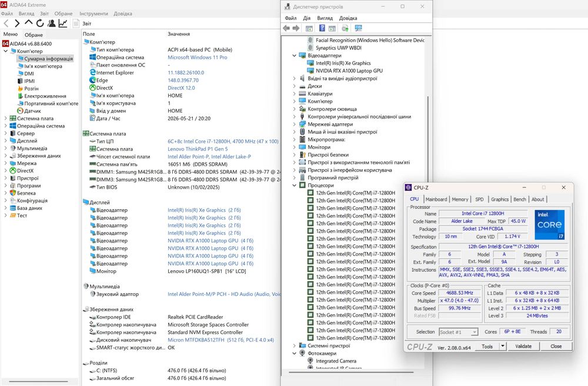
Task: Switch to the About tab in CPU-Z
Action: [538, 199]
